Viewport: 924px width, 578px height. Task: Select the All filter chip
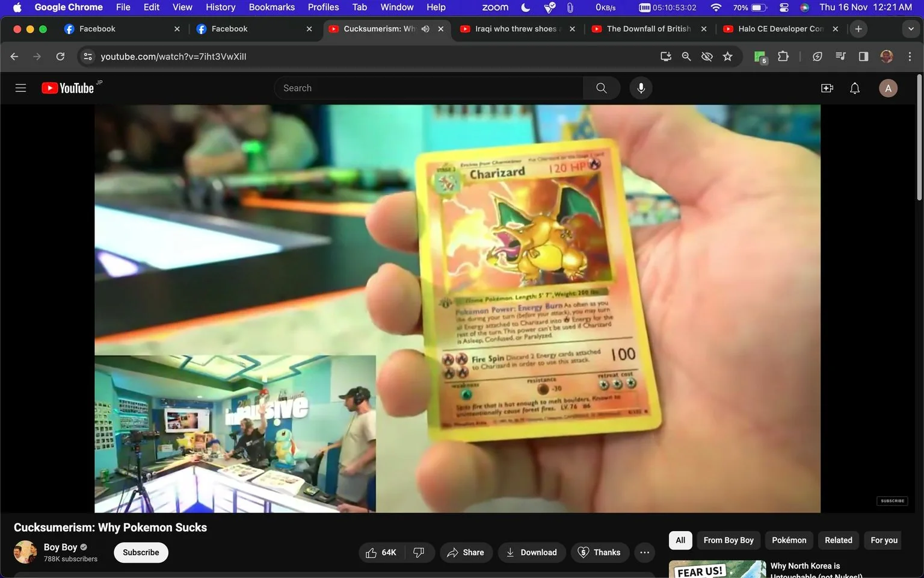(680, 540)
